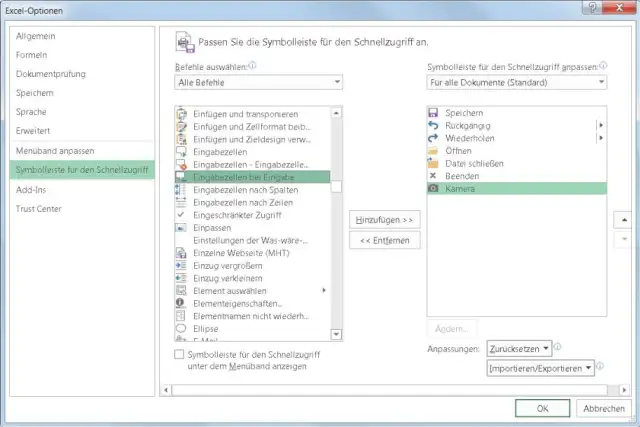Select Symbolleiste für den Schnellzugriff sidebar item
640x427 pixels.
tap(82, 170)
